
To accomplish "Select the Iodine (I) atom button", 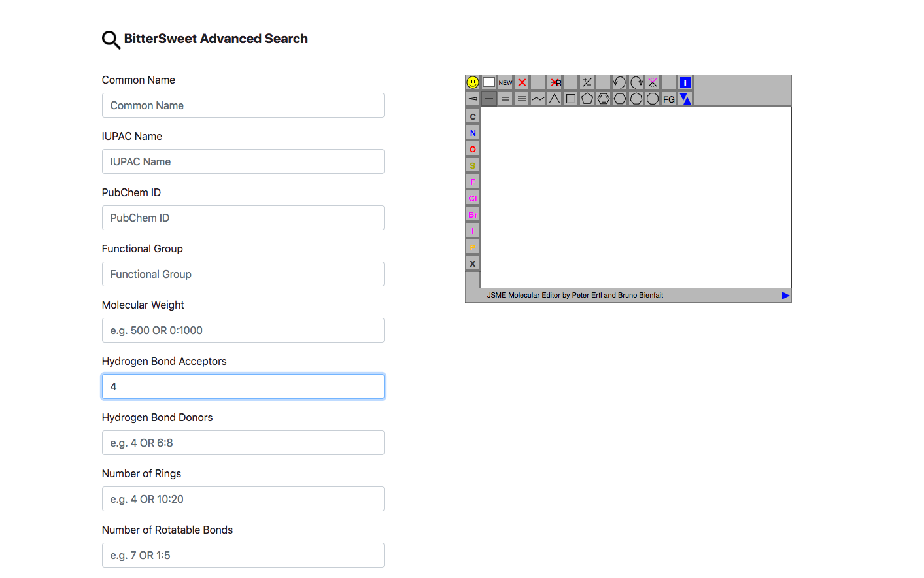I will (x=473, y=231).
